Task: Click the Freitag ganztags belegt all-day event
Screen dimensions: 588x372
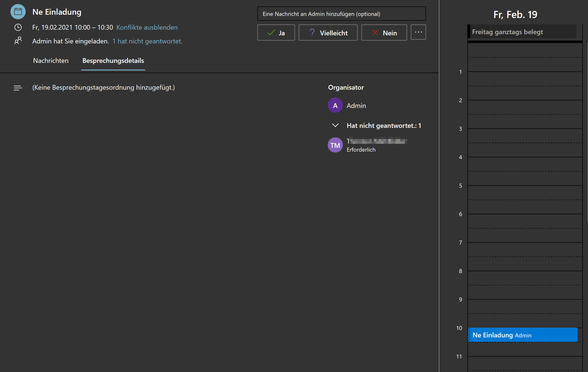Action: coord(522,32)
